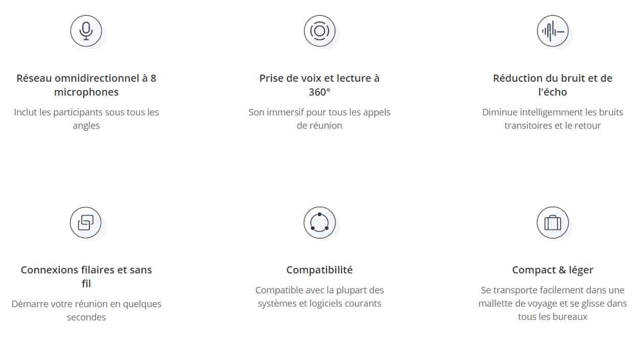Click the Compact & léger heading
644x345 pixels.
[553, 270]
